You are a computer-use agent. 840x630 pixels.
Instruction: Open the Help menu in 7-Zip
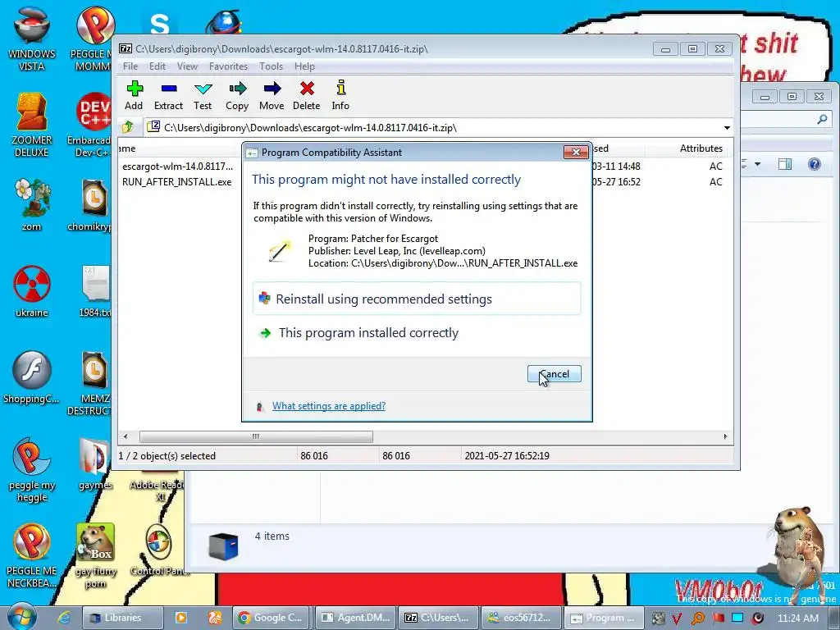[305, 66]
